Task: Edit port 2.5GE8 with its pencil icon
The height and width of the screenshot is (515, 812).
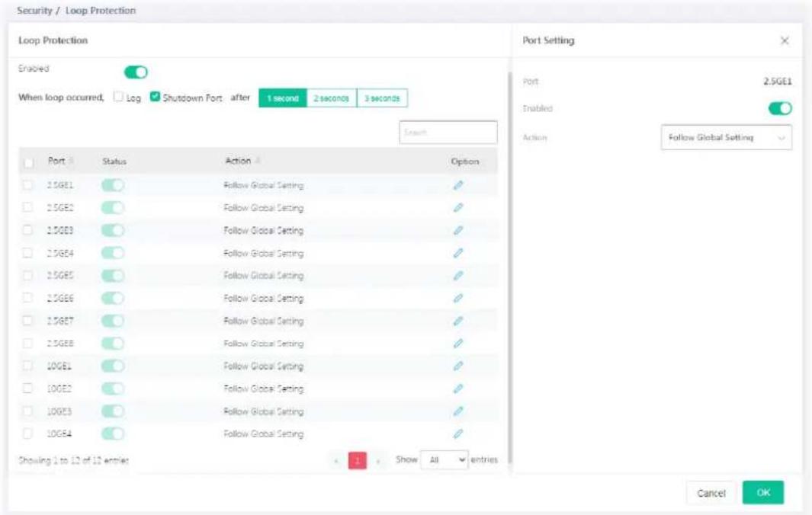Action: [457, 344]
